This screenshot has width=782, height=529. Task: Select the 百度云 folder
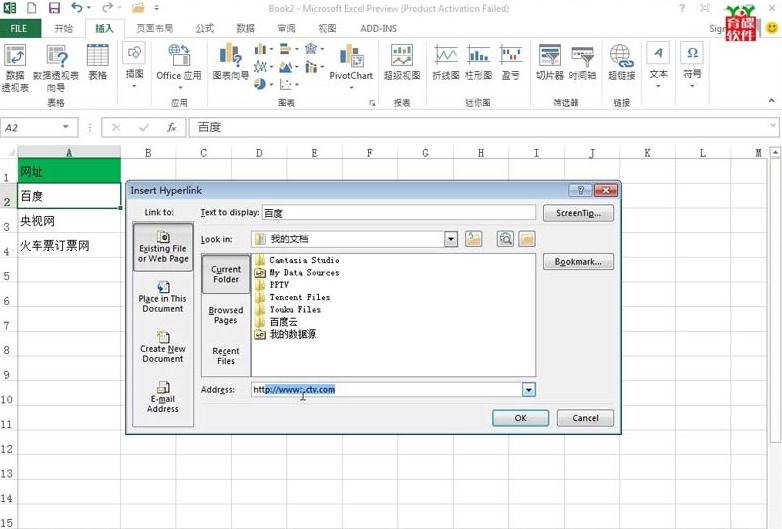click(x=276, y=322)
